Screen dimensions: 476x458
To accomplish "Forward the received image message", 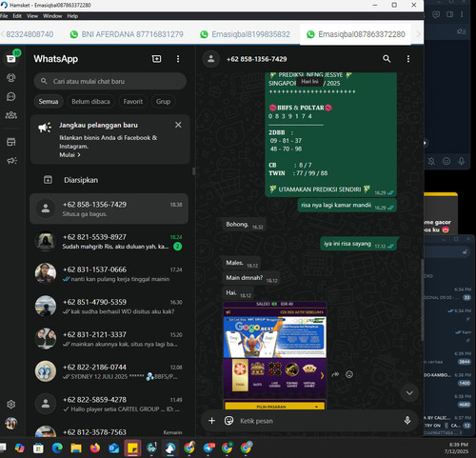I will click(335, 374).
